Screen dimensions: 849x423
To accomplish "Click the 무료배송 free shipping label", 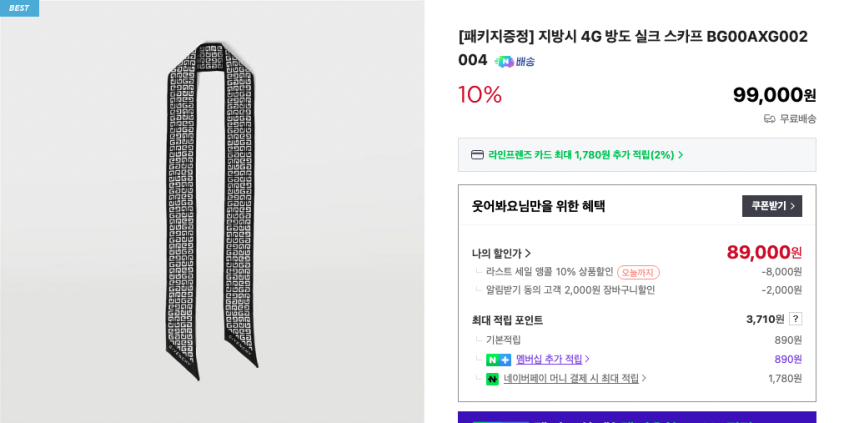I will 798,119.
